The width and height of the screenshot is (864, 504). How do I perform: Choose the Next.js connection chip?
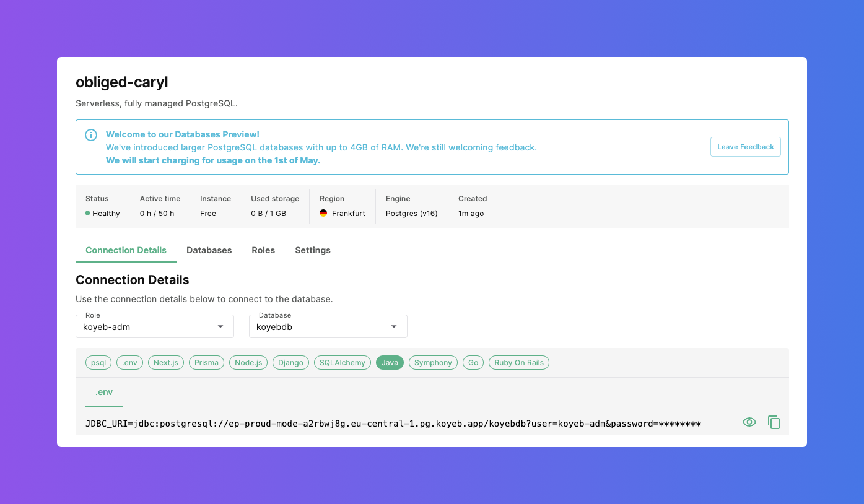click(x=166, y=363)
